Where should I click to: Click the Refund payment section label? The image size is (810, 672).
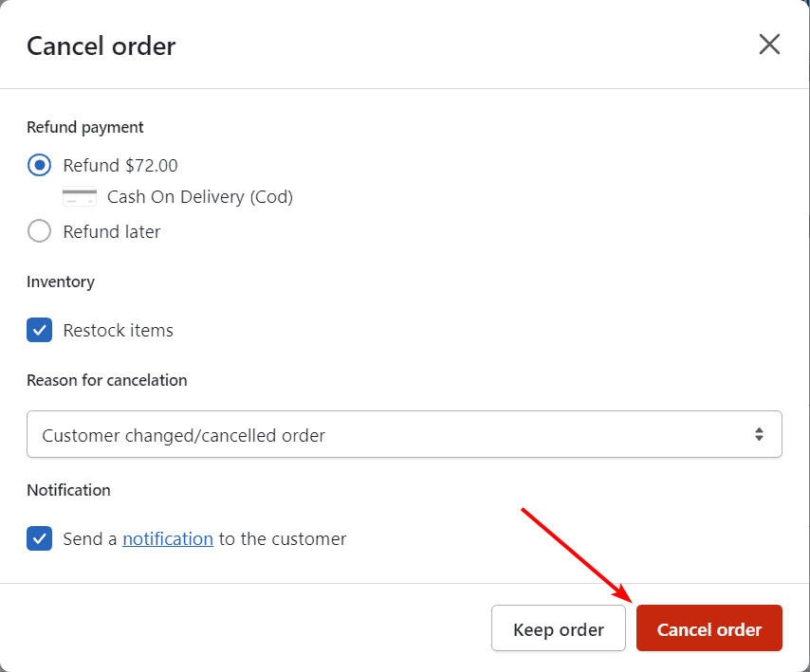84,127
